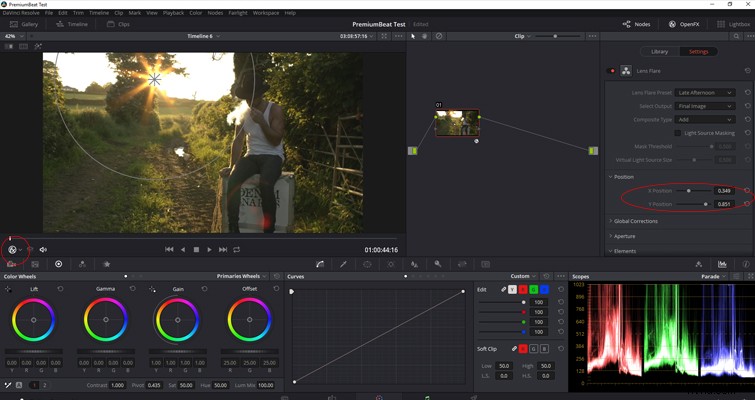Open the Tracker palette icon
Image resolution: width=755 pixels, height=400 pixels.
click(391, 264)
